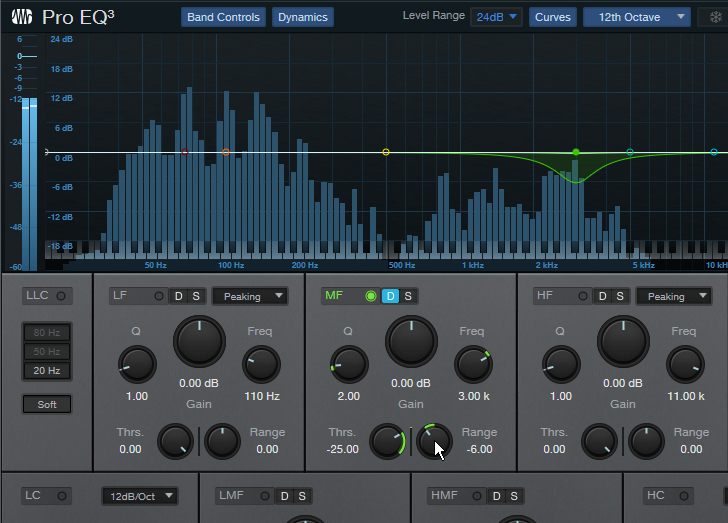Click the HF band D button
The image size is (728, 523).
click(x=603, y=296)
